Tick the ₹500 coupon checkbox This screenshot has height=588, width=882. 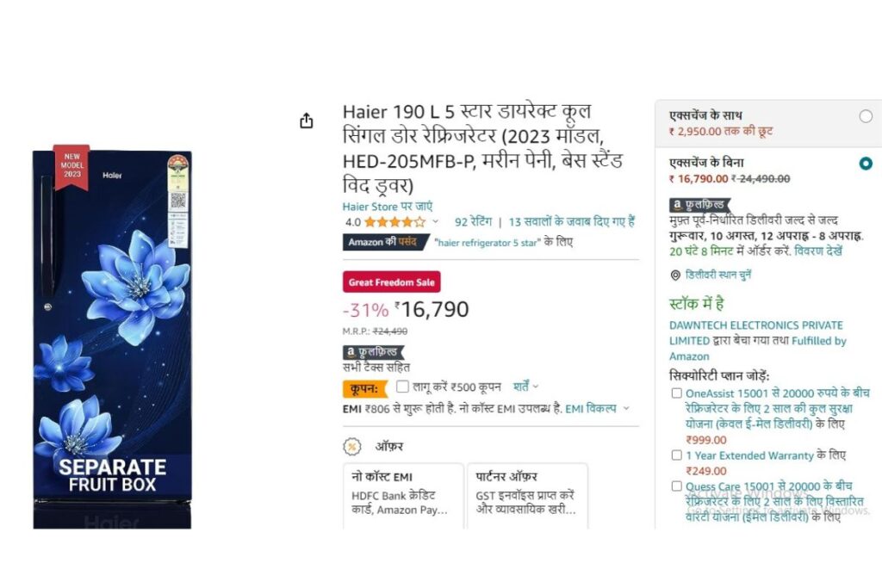point(402,387)
